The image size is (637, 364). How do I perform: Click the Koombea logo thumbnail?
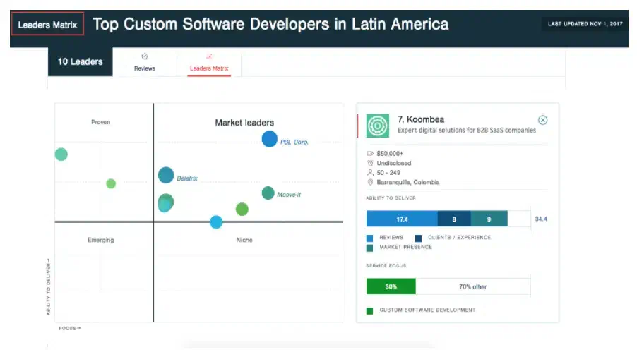coord(377,126)
